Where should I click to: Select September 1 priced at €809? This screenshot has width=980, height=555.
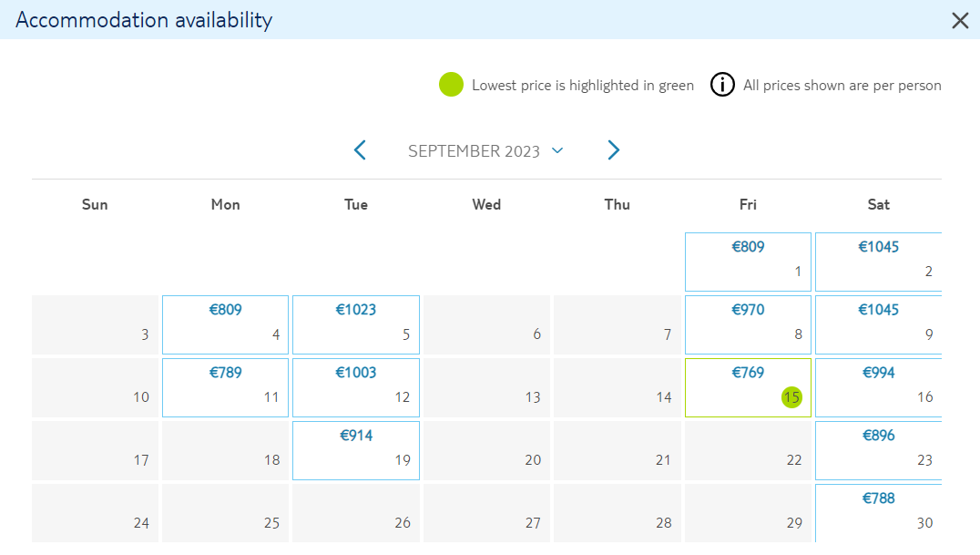pyautogui.click(x=748, y=262)
